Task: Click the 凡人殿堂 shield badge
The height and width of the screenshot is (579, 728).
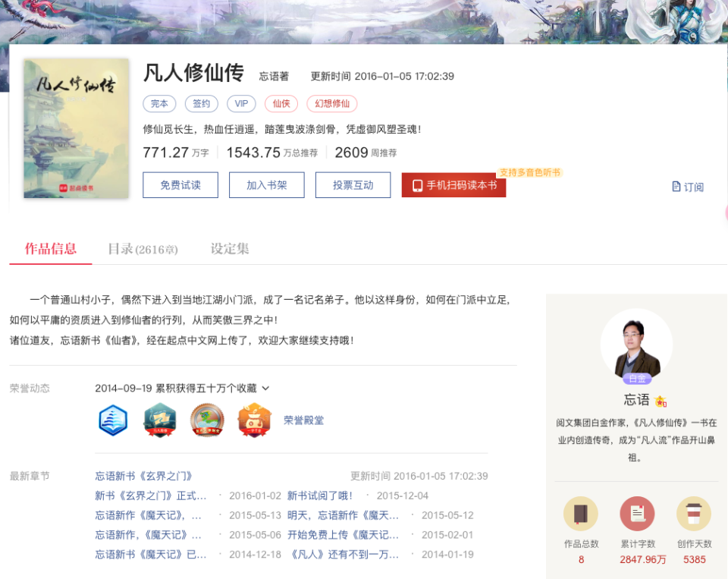Action: point(160,420)
